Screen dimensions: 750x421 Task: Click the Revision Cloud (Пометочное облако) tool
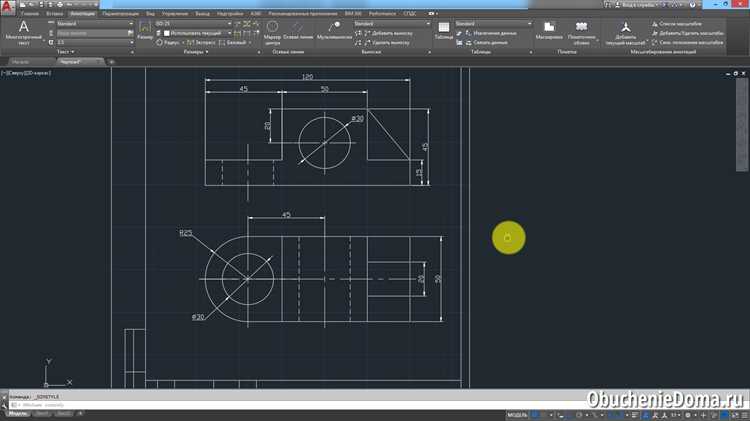click(581, 33)
